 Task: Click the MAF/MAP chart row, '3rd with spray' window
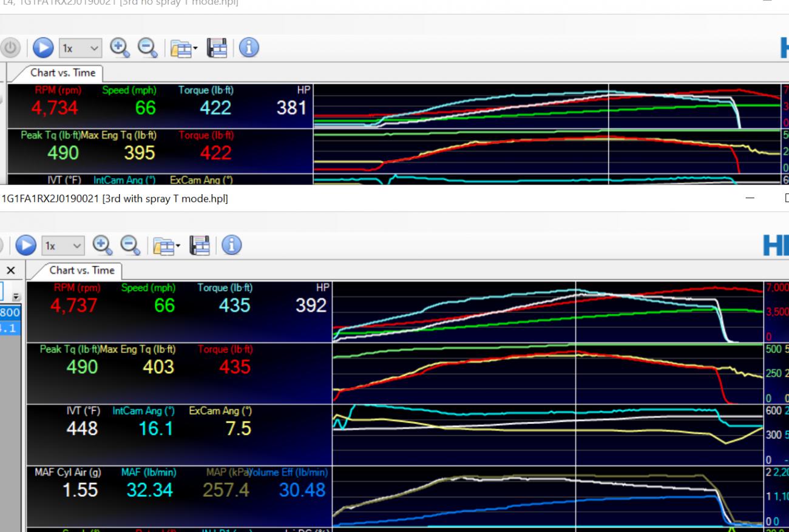(x=547, y=496)
